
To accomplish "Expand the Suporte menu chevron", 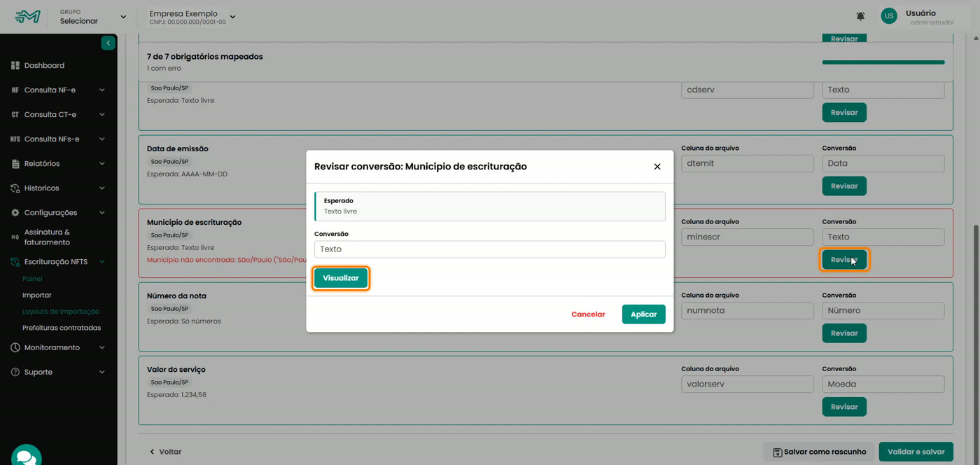I will coord(102,372).
